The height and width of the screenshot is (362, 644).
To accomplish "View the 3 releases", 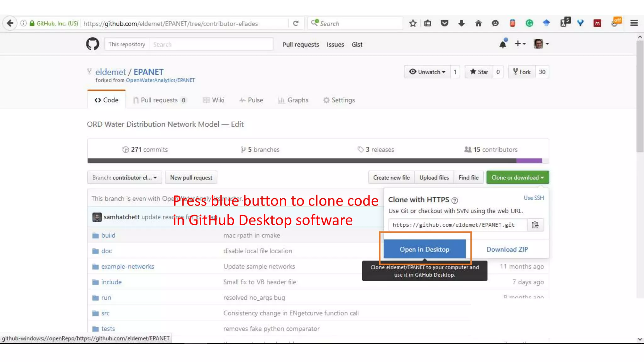I will tap(376, 150).
